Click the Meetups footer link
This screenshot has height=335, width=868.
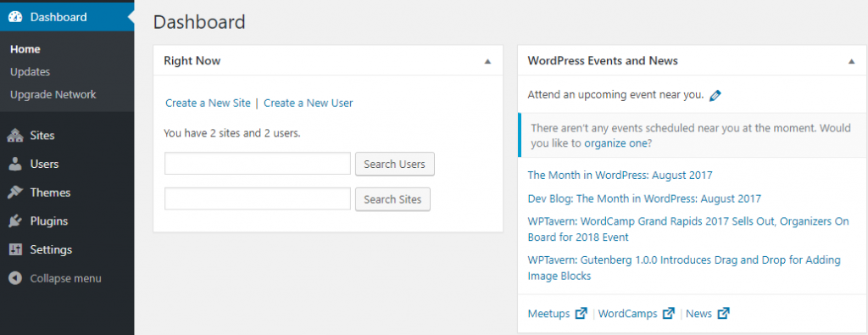pyautogui.click(x=548, y=314)
